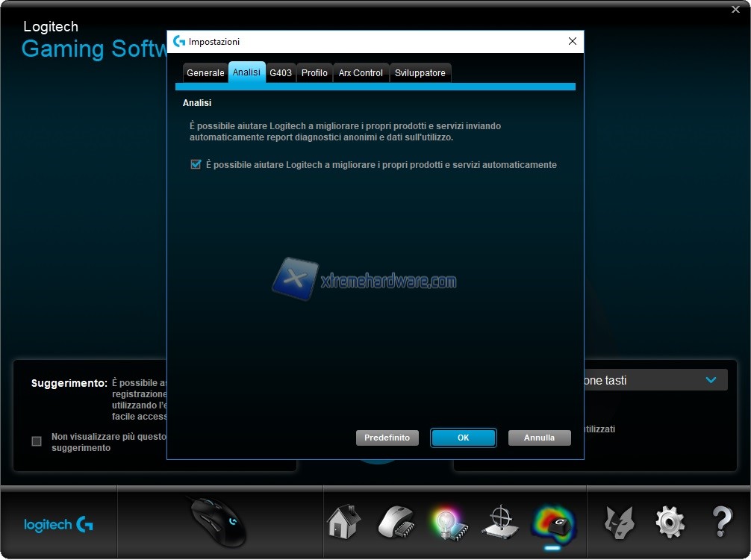This screenshot has width=751, height=560.
Task: Click the Annulla button
Action: tap(539, 438)
